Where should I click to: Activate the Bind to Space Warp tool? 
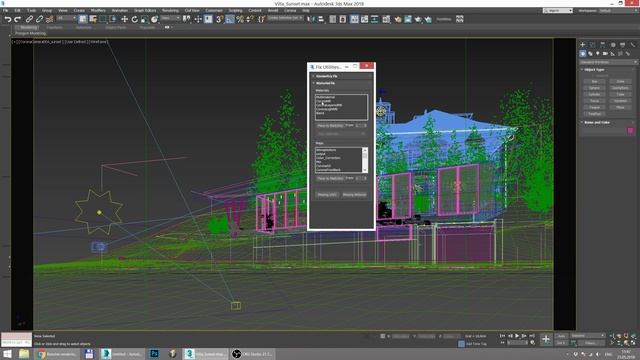click(x=49, y=19)
